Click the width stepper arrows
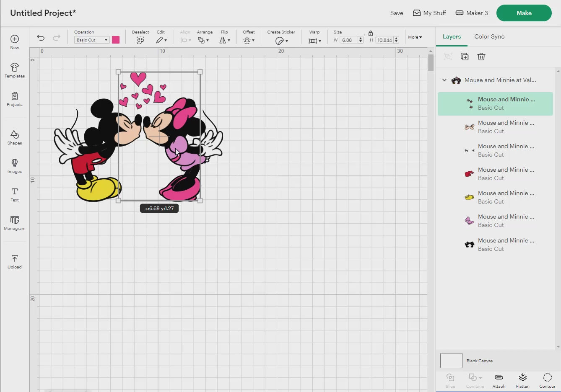The width and height of the screenshot is (561, 392). point(361,40)
